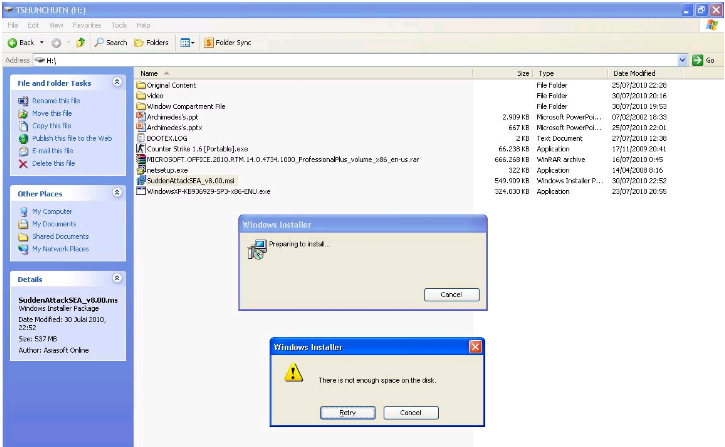This screenshot has height=447, width=725.
Task: Select the Window Compartment File folder
Action: click(x=186, y=106)
